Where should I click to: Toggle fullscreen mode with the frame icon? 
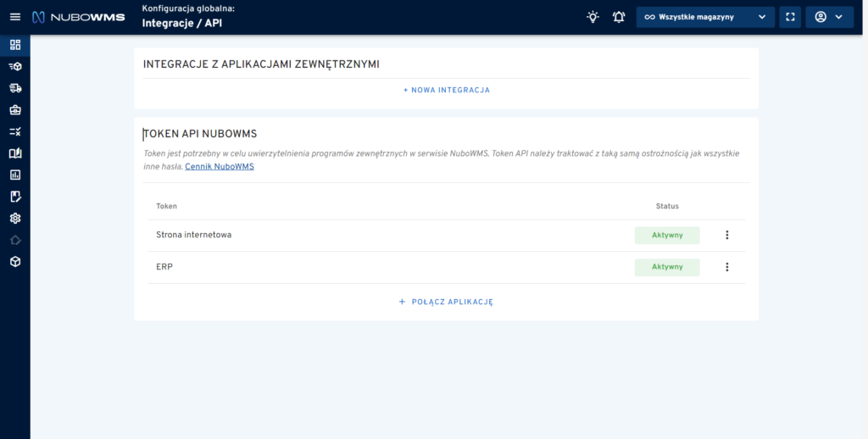pos(790,17)
